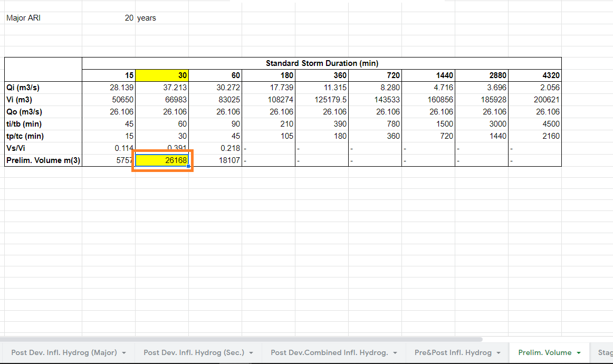The height and width of the screenshot is (364, 613).
Task: Open dropdown arrow on Post Dev.Combined Infl. Hydrog. tab
Action: point(395,353)
